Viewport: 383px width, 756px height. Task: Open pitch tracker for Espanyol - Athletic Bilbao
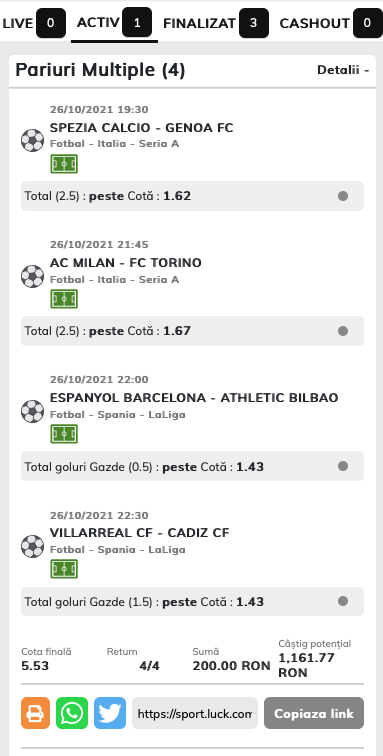[64, 434]
